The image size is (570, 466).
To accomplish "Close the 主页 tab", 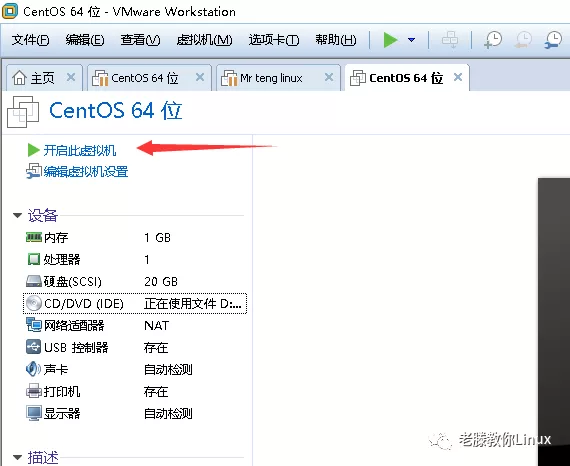I will coord(71,77).
